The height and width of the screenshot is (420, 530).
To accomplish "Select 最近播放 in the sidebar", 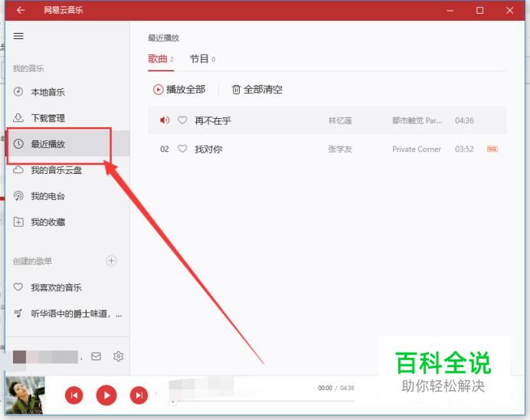I will tap(67, 144).
